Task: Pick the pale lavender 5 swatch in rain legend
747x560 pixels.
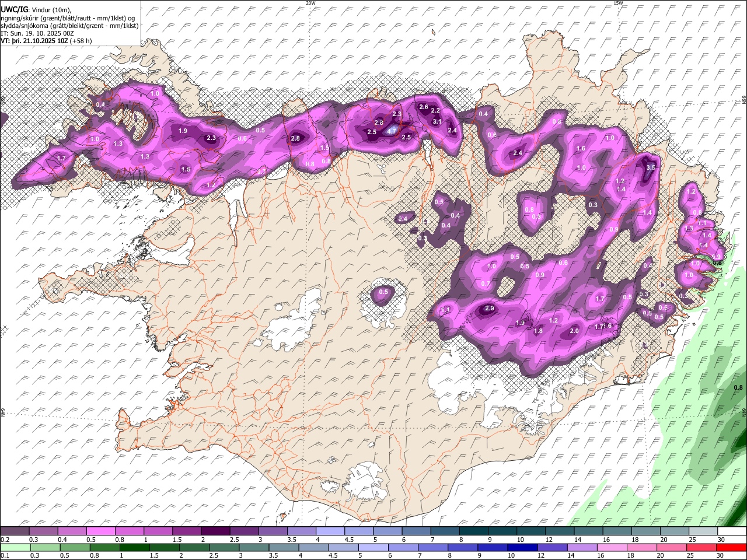Action: point(372,547)
